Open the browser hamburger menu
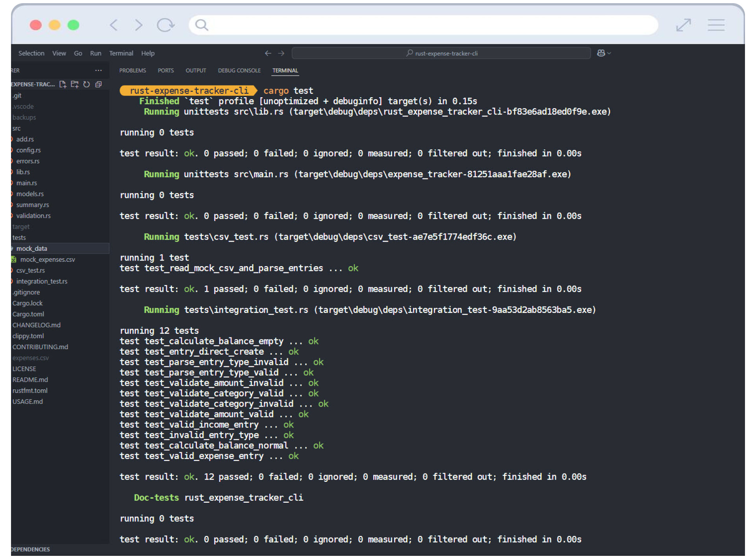The width and height of the screenshot is (756, 559). (x=716, y=25)
